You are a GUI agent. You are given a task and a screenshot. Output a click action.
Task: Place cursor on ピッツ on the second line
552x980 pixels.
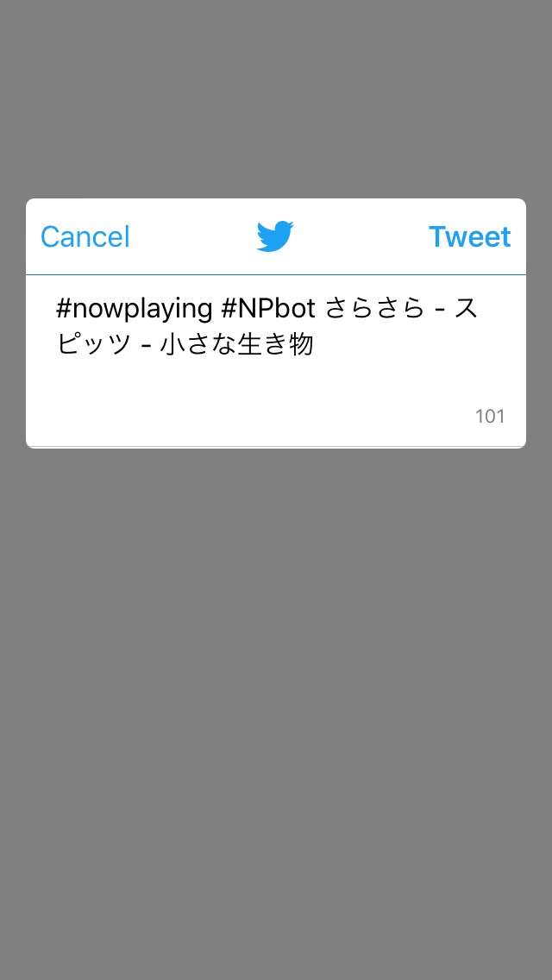pos(94,344)
